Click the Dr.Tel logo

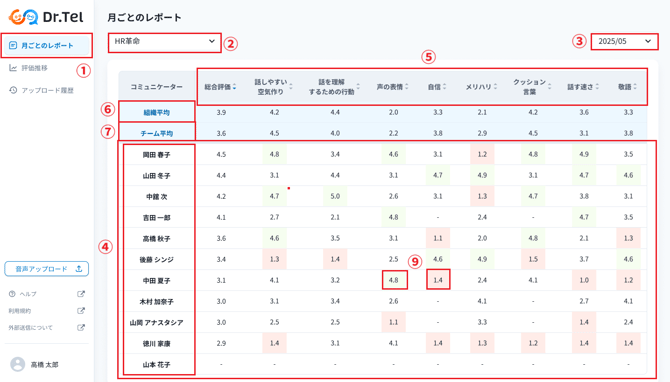46,17
